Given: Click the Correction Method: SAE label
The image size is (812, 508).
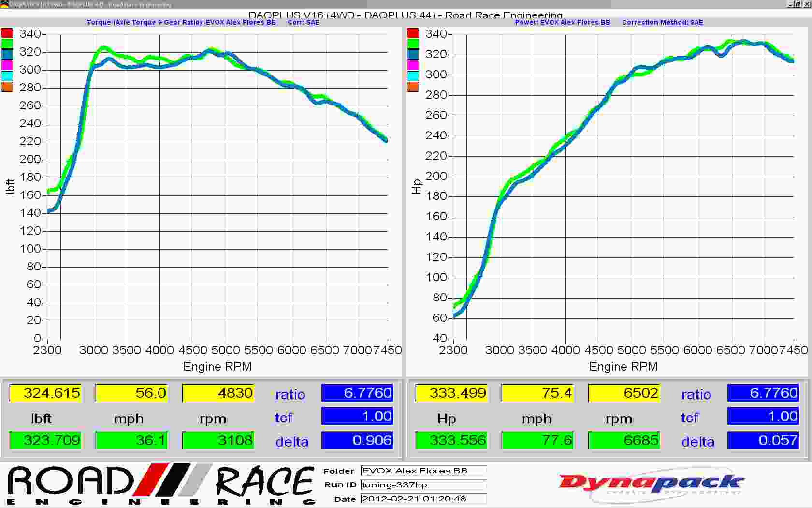Looking at the screenshot, I should pyautogui.click(x=662, y=22).
